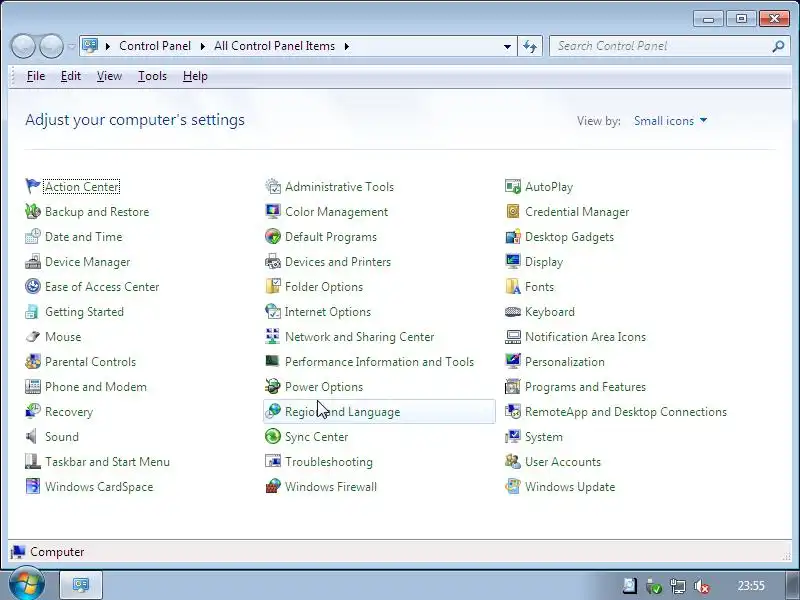Open the View by Small icons dropdown

pyautogui.click(x=670, y=120)
